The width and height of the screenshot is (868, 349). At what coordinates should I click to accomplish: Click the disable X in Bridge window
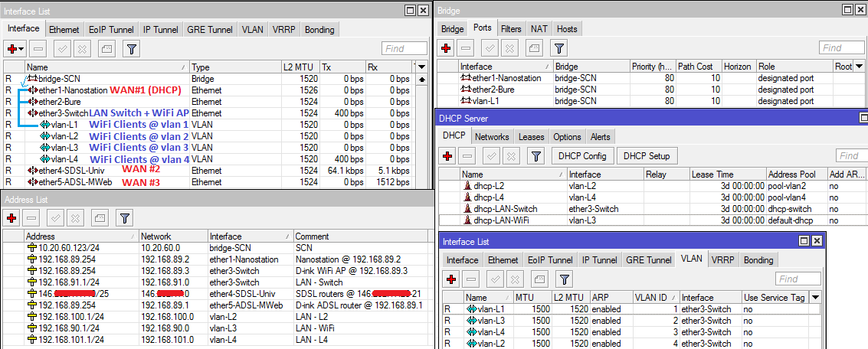click(511, 48)
